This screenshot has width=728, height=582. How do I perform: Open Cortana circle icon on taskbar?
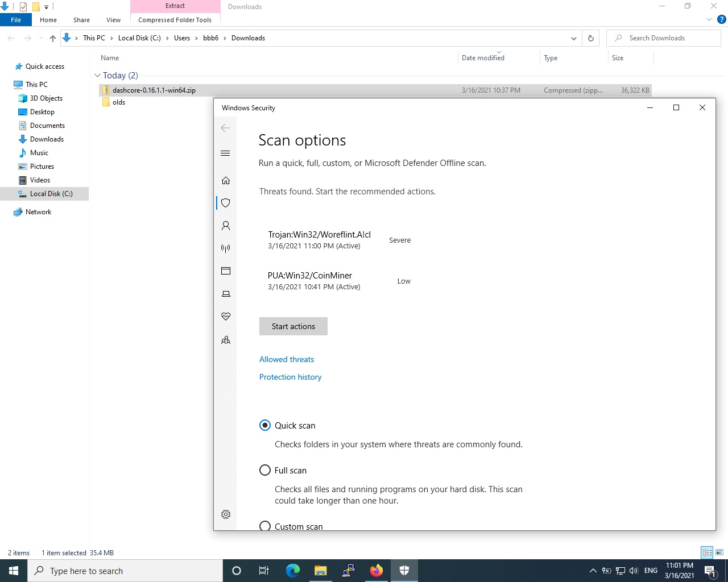tap(237, 571)
